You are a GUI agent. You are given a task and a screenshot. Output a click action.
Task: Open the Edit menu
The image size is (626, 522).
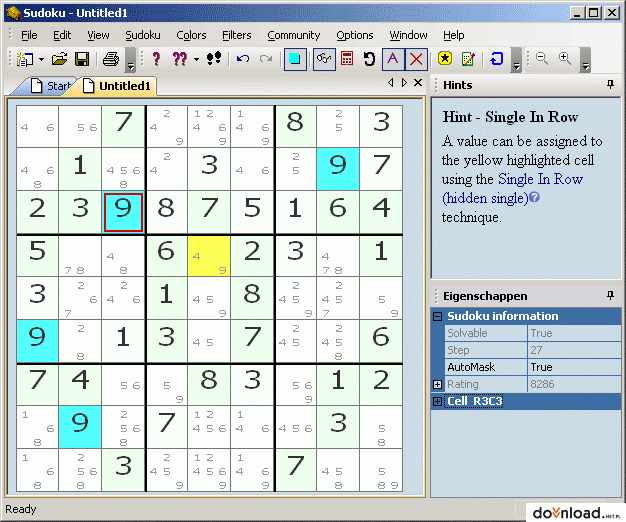tap(62, 35)
